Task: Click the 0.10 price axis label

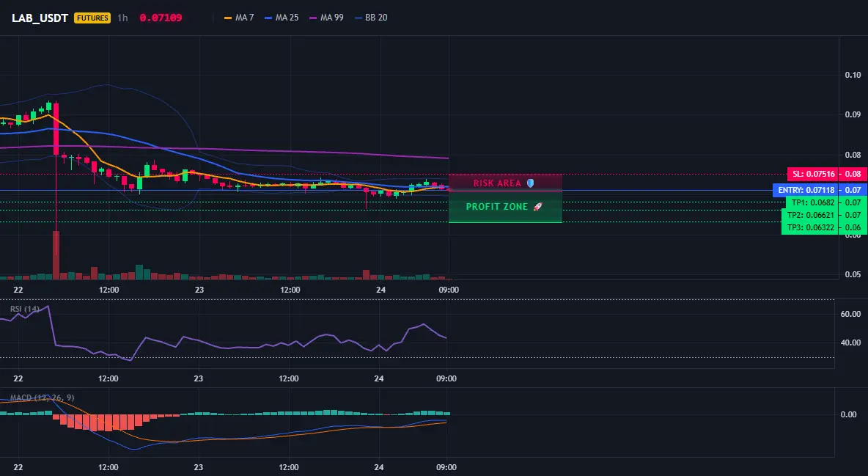Action: click(853, 75)
